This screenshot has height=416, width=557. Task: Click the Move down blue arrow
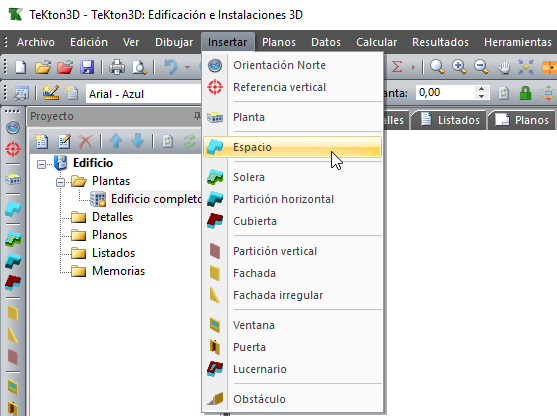138,141
